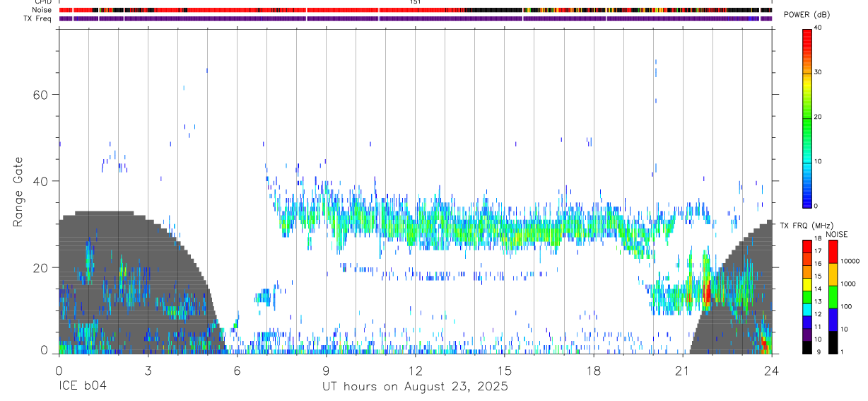Click the '9' UT hour tick label

click(x=326, y=370)
